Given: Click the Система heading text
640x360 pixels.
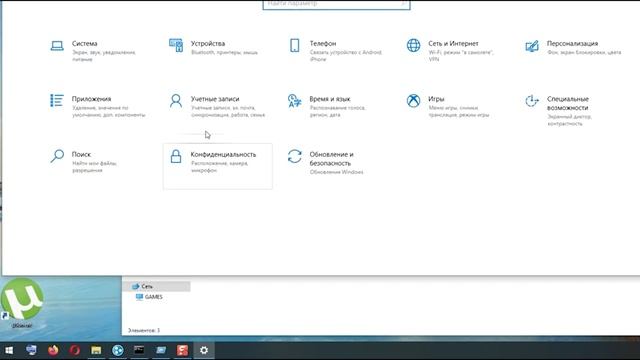Looking at the screenshot, I should click(84, 43).
